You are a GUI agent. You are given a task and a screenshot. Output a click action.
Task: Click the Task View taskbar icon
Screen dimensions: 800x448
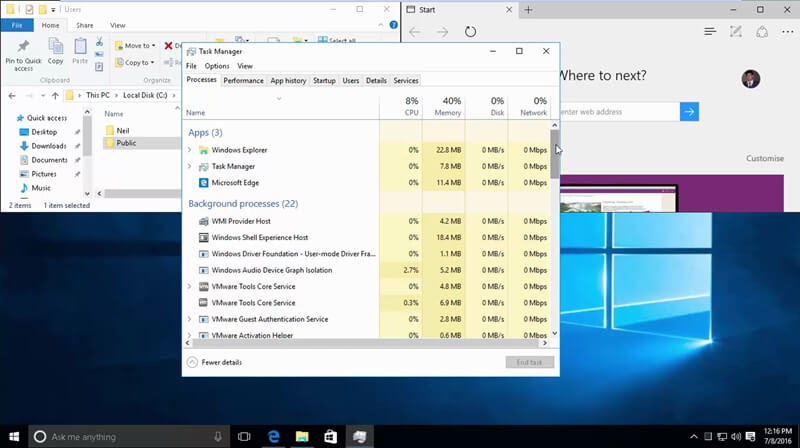click(x=244, y=437)
